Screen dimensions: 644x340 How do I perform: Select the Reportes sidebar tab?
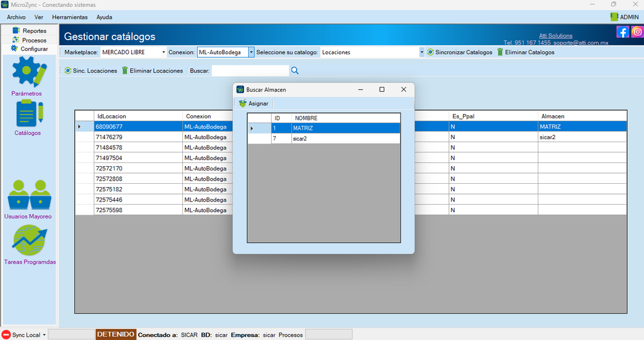point(30,30)
